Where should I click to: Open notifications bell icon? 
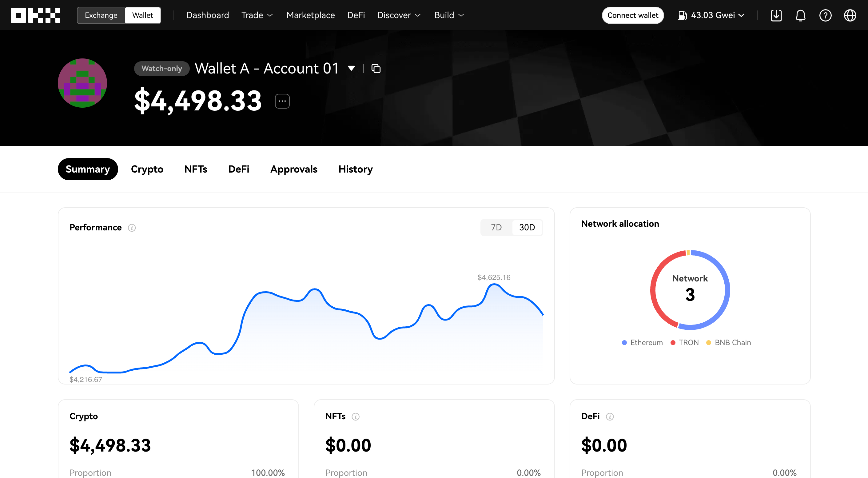801,15
